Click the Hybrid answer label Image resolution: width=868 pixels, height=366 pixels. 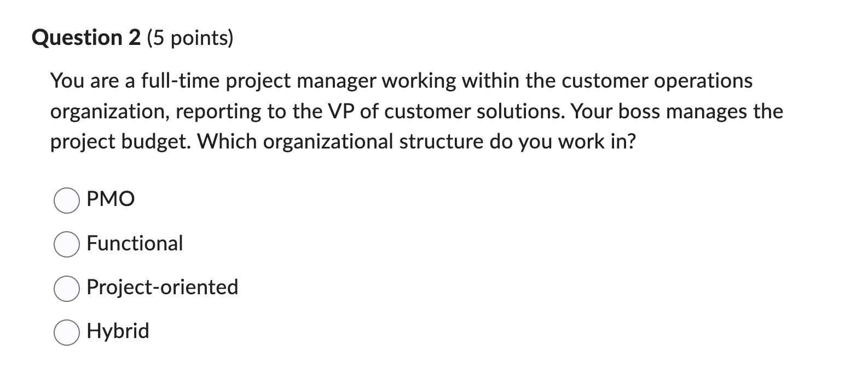coord(118,330)
